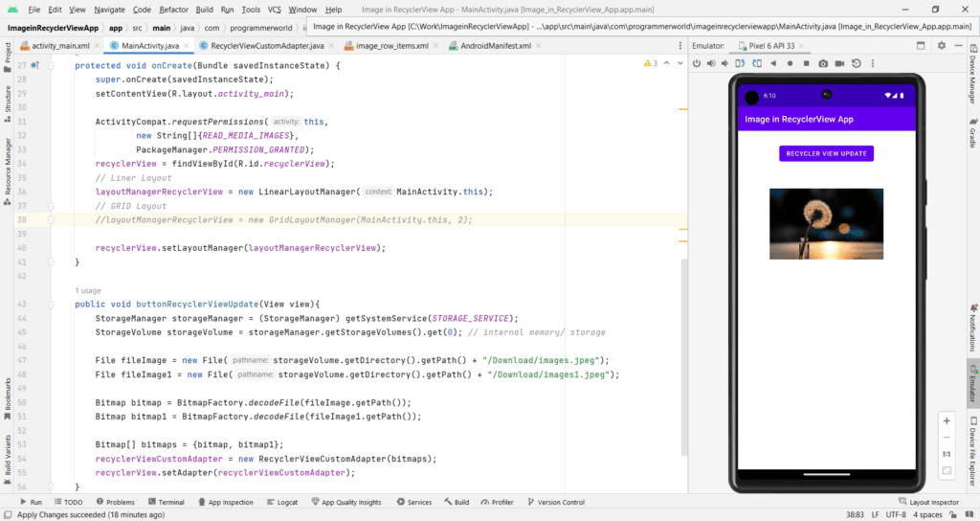Open the Build menu

coord(205,10)
